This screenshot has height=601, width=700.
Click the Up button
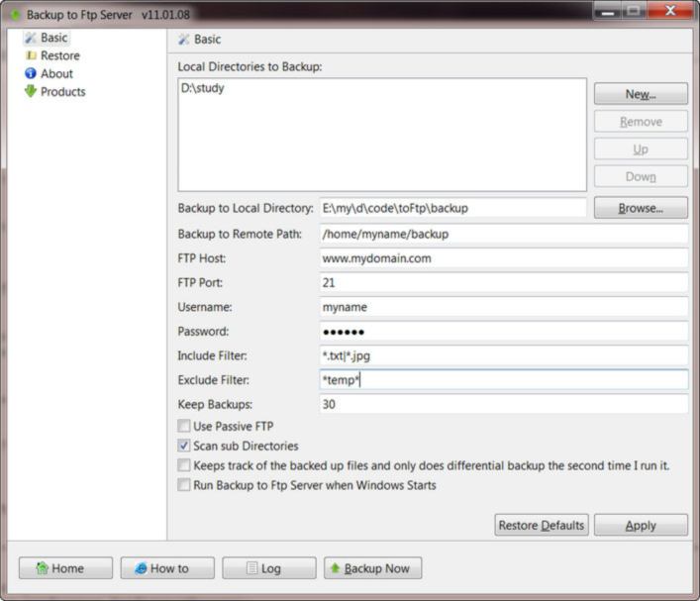641,150
